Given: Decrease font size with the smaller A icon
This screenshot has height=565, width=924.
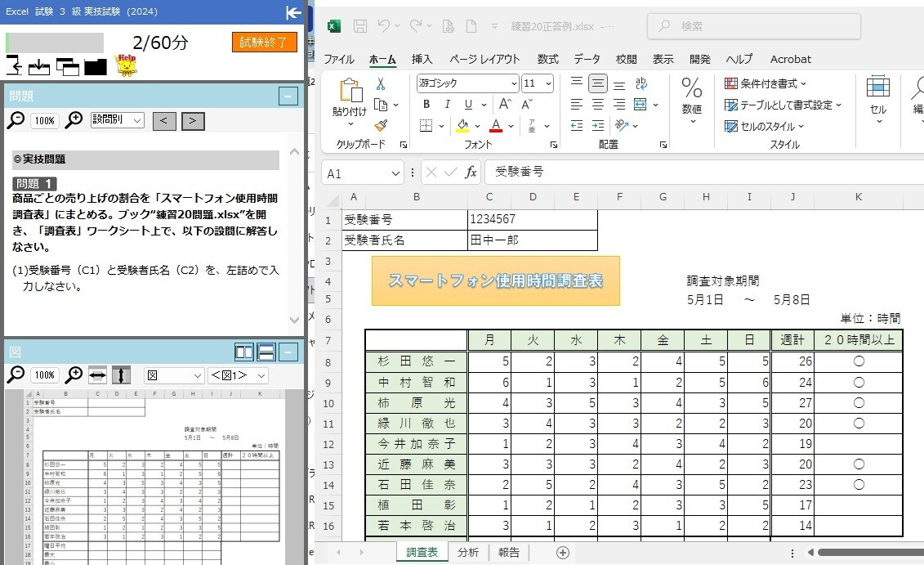Looking at the screenshot, I should click(x=527, y=105).
